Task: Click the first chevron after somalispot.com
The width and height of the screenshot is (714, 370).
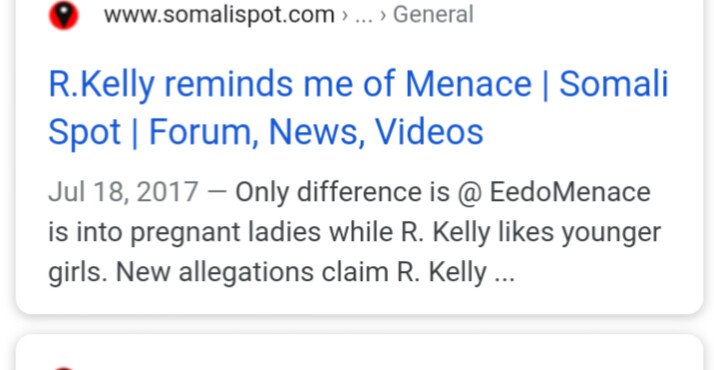Action: [x=345, y=15]
